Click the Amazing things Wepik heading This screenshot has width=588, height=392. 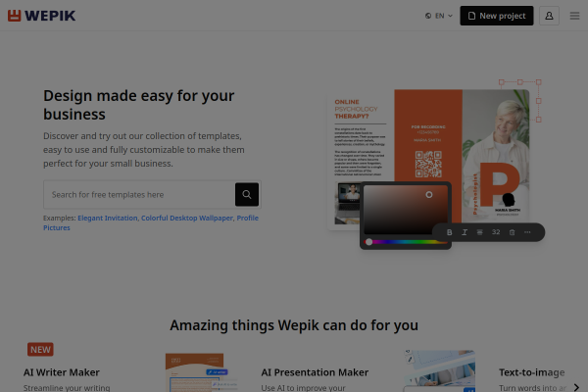click(294, 325)
